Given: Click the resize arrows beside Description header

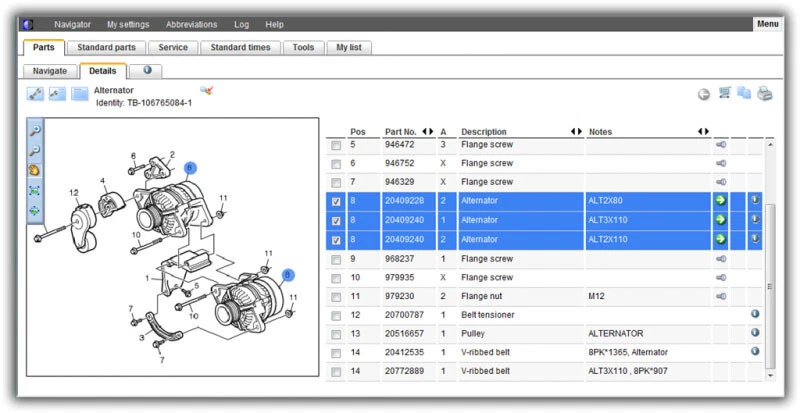Looking at the screenshot, I should pos(577,132).
